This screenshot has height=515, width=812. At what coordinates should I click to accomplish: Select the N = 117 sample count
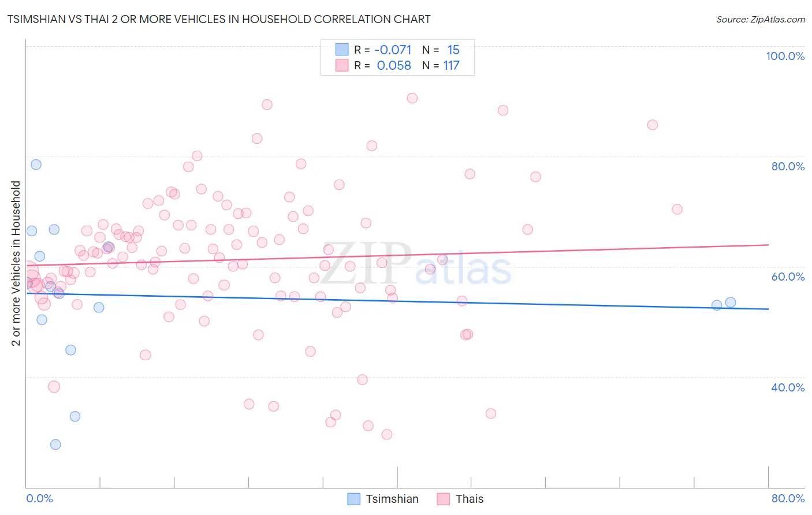point(441,65)
